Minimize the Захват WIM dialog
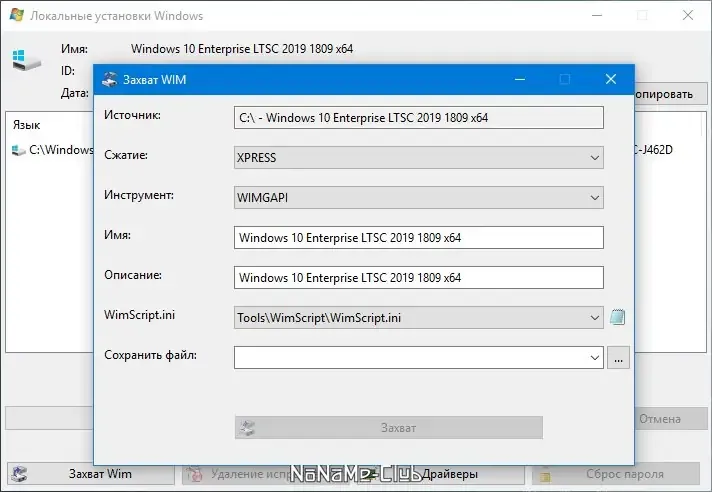The image size is (712, 492). pyautogui.click(x=520, y=79)
